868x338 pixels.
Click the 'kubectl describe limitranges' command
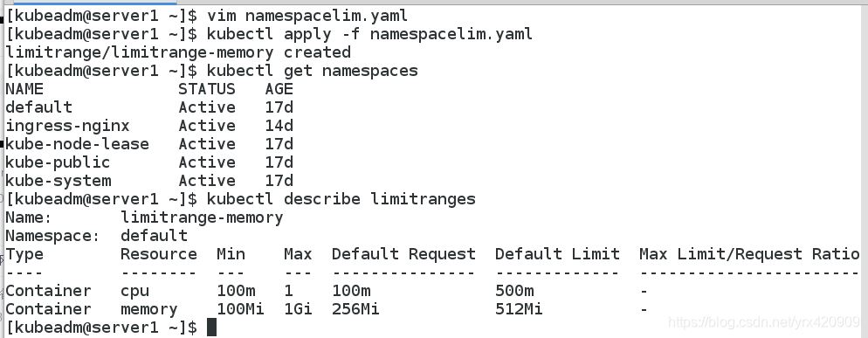tap(341, 199)
